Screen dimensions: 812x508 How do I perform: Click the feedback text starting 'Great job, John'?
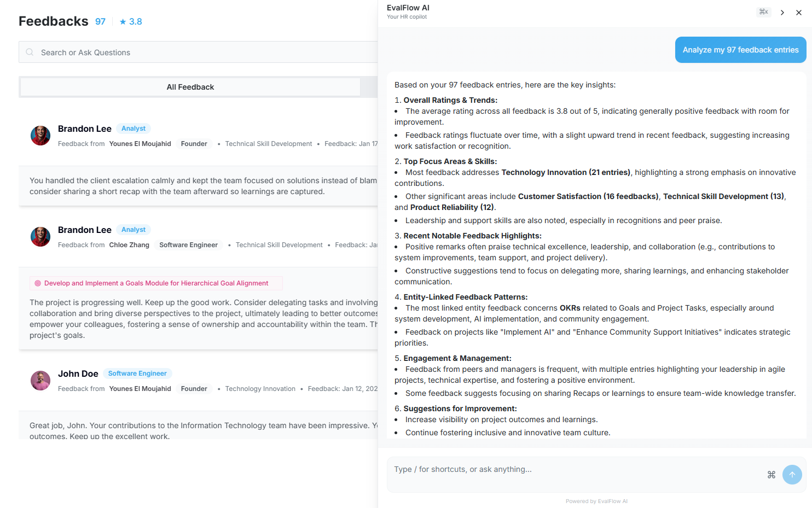(204, 431)
